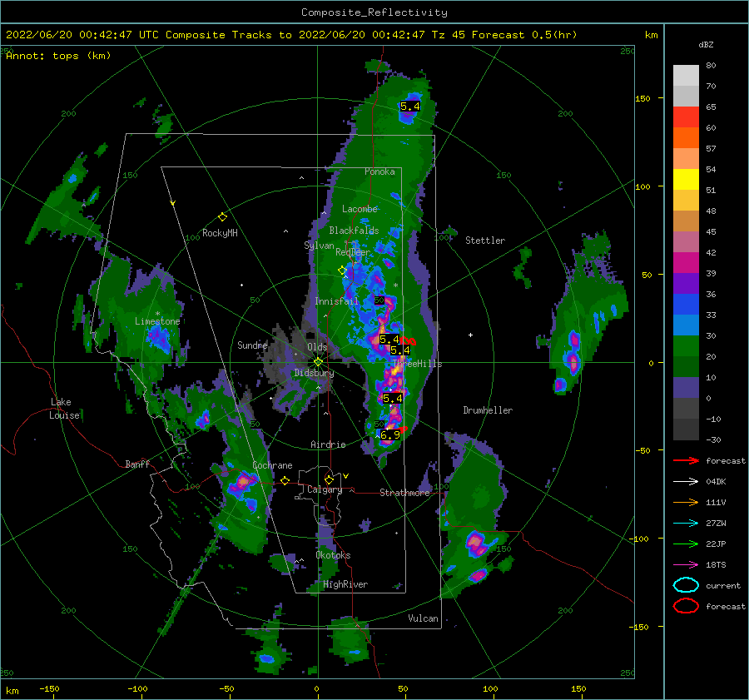Click the Lacombe city label
Viewport: 749px width, 700px height.
360,209
